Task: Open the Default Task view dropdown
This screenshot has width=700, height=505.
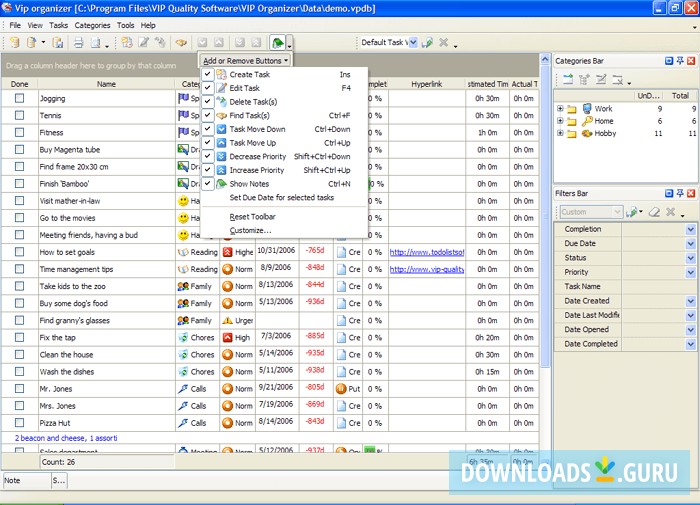Action: point(413,42)
